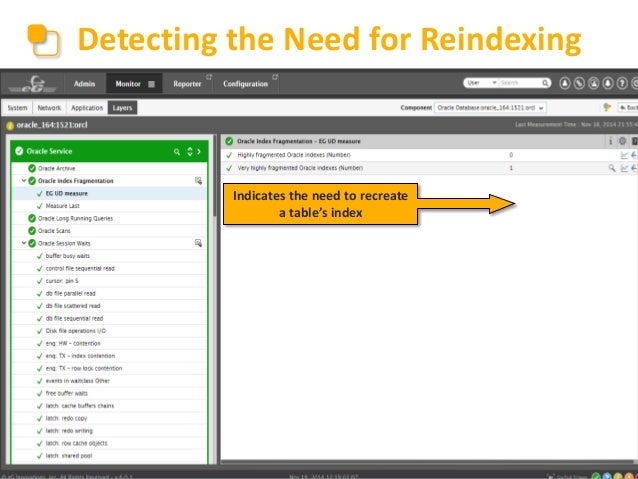Image resolution: width=638 pixels, height=479 pixels.
Task: Open graph icon for Very highly fragmented indexes
Action: click(x=624, y=168)
